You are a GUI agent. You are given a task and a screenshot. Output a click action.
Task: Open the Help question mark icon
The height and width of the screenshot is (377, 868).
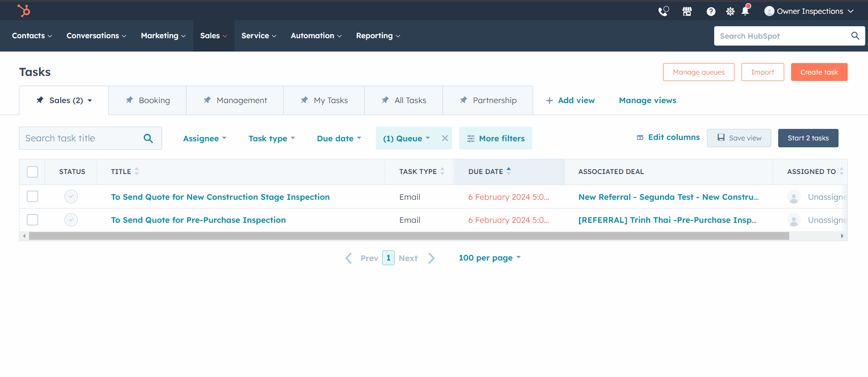click(x=711, y=12)
